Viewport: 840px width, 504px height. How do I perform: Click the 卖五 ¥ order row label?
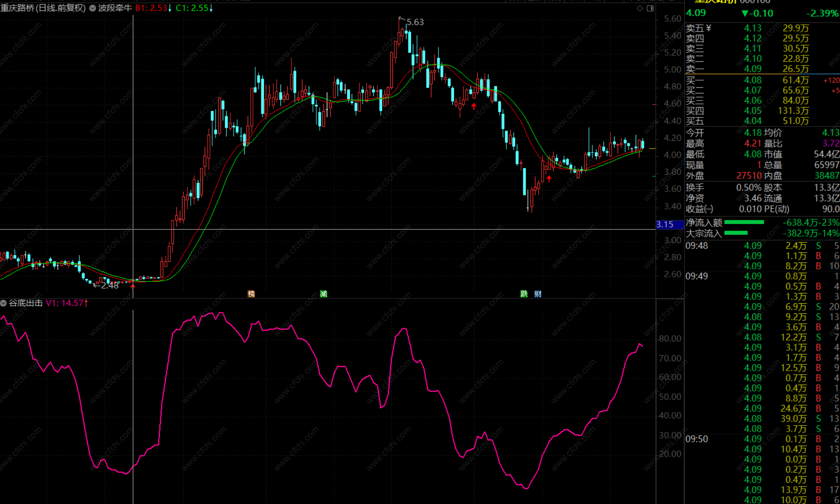(x=698, y=28)
